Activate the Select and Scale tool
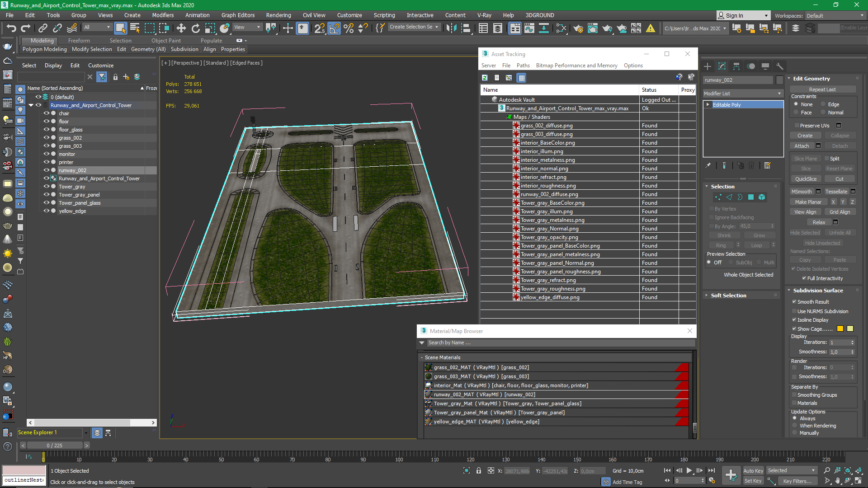868x488 pixels. pos(210,28)
